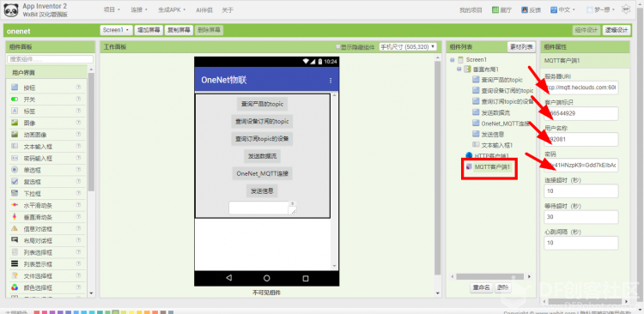The height and width of the screenshot is (314, 644).
Task: Click 查询产品的topic button in phone preview
Action: (x=262, y=104)
